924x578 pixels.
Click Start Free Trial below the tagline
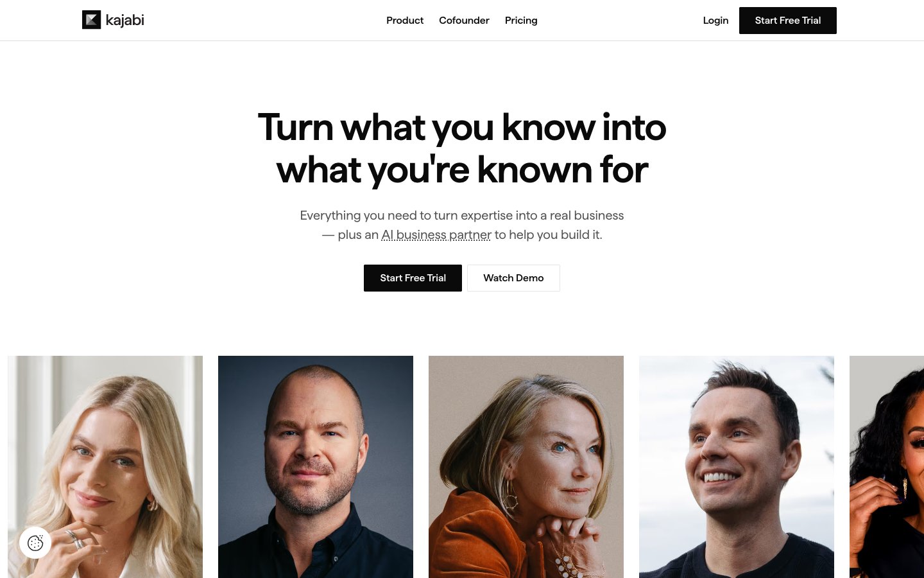click(x=413, y=278)
